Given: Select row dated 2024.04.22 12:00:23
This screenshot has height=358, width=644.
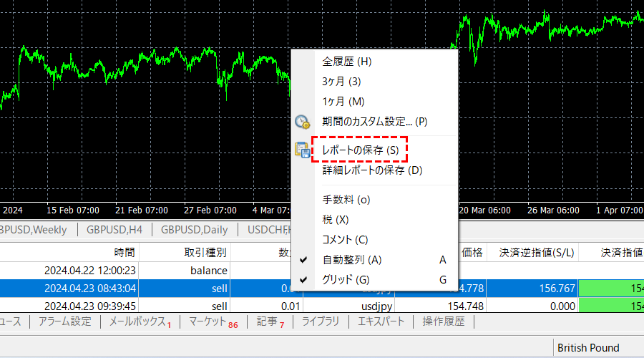Looking at the screenshot, I should pyautogui.click(x=322, y=271).
